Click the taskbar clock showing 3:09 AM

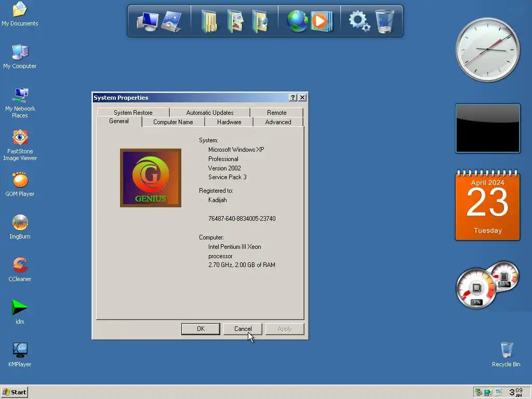pyautogui.click(x=516, y=392)
